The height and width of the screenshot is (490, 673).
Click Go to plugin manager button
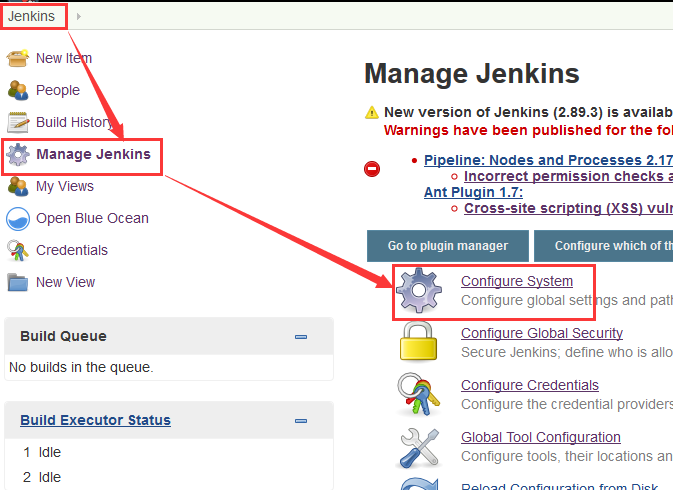coord(448,246)
